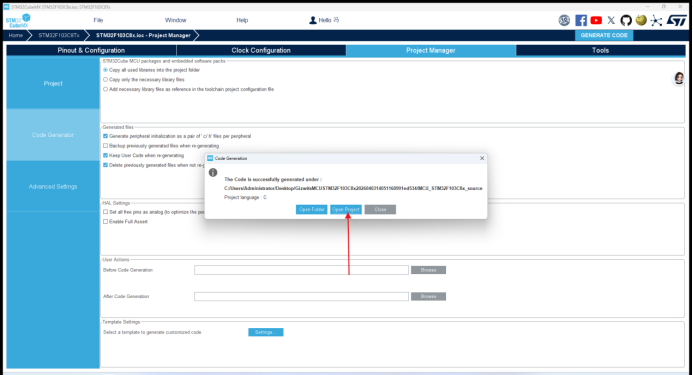Click Open Folder in dialog
Viewport: 693px width, 375px height.
(x=312, y=210)
